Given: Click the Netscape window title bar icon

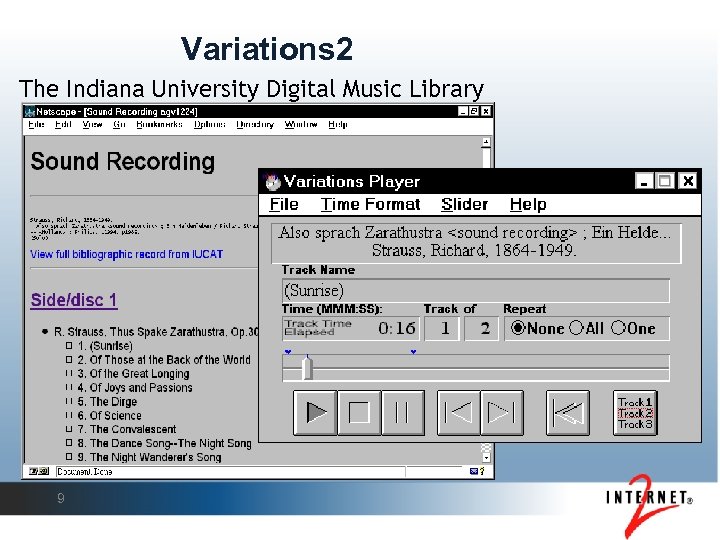Looking at the screenshot, I should coord(30,112).
